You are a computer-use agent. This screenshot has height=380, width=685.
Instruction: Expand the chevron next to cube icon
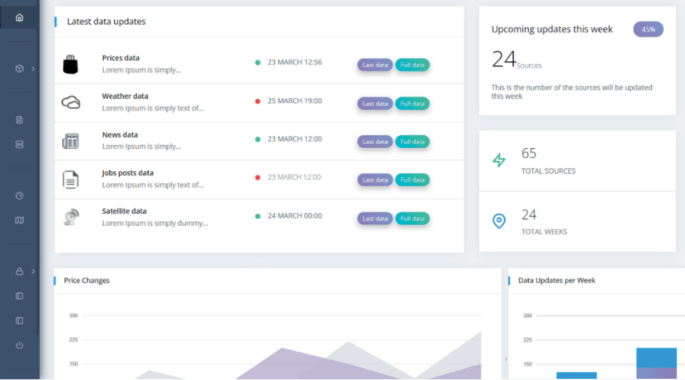point(33,69)
